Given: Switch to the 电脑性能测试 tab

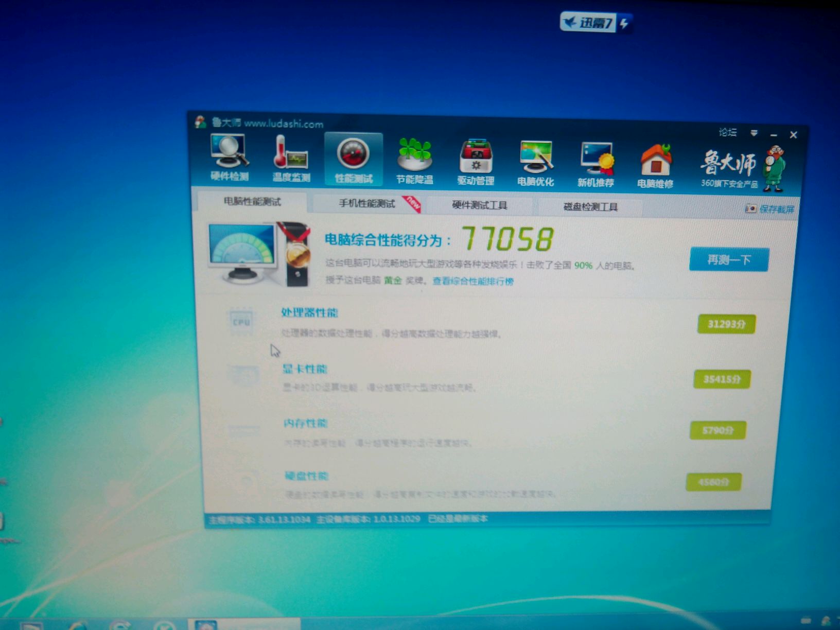Looking at the screenshot, I should click(x=252, y=201).
